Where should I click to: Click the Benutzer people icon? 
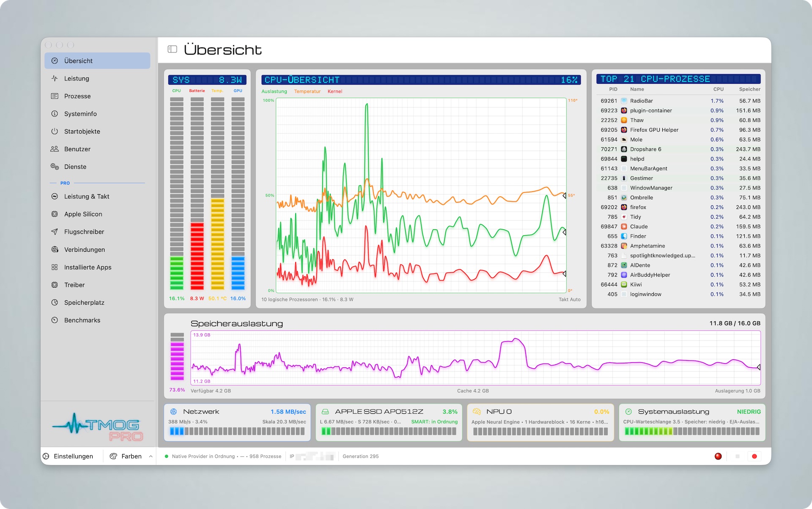[55, 149]
